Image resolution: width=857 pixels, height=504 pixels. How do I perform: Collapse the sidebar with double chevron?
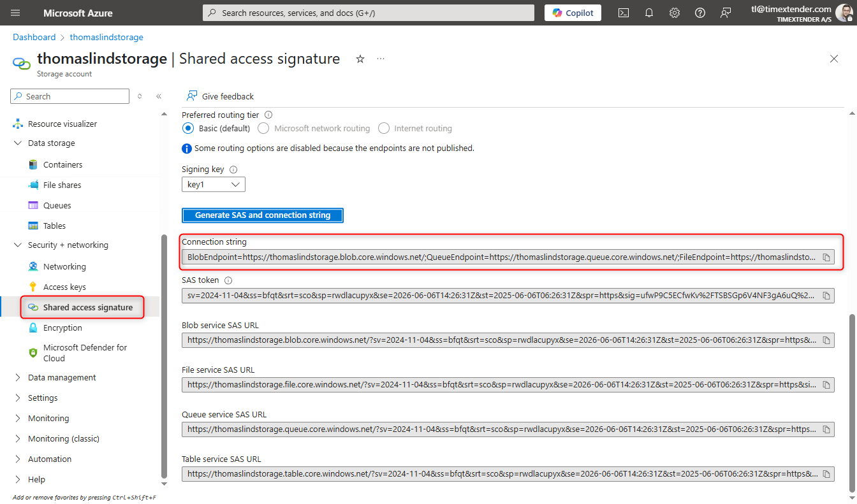(x=159, y=96)
